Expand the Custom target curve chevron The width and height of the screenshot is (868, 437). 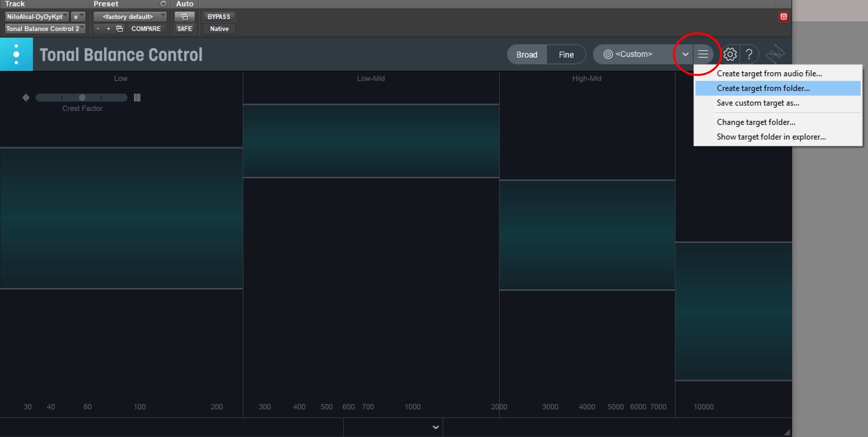point(685,54)
